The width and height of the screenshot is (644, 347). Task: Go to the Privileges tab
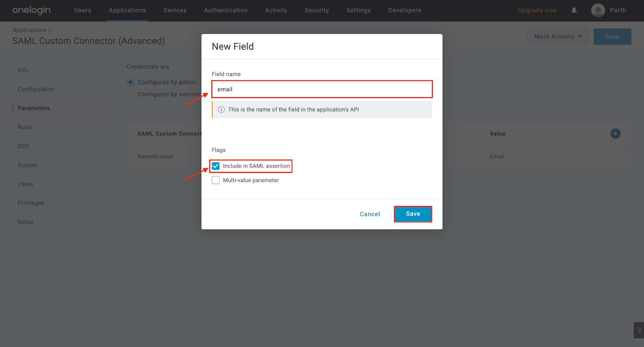pos(31,203)
